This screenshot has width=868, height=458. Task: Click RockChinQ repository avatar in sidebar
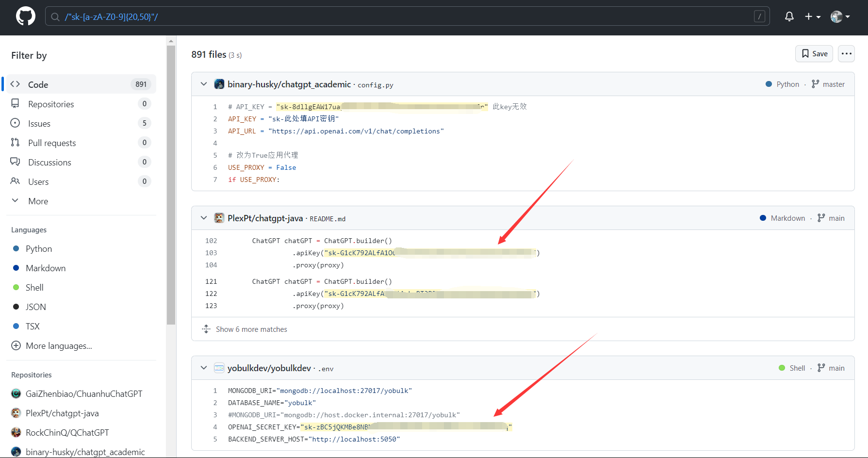coord(16,432)
